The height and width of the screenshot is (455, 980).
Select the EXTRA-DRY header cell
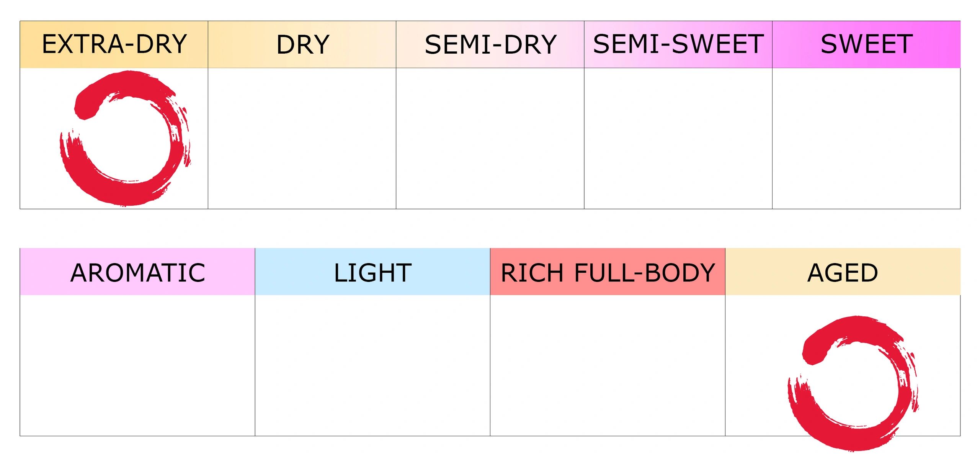point(114,44)
